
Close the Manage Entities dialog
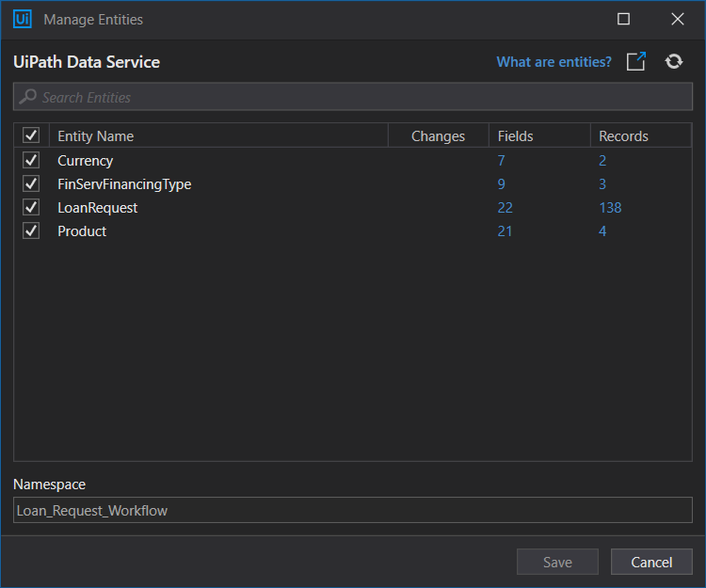(x=677, y=19)
